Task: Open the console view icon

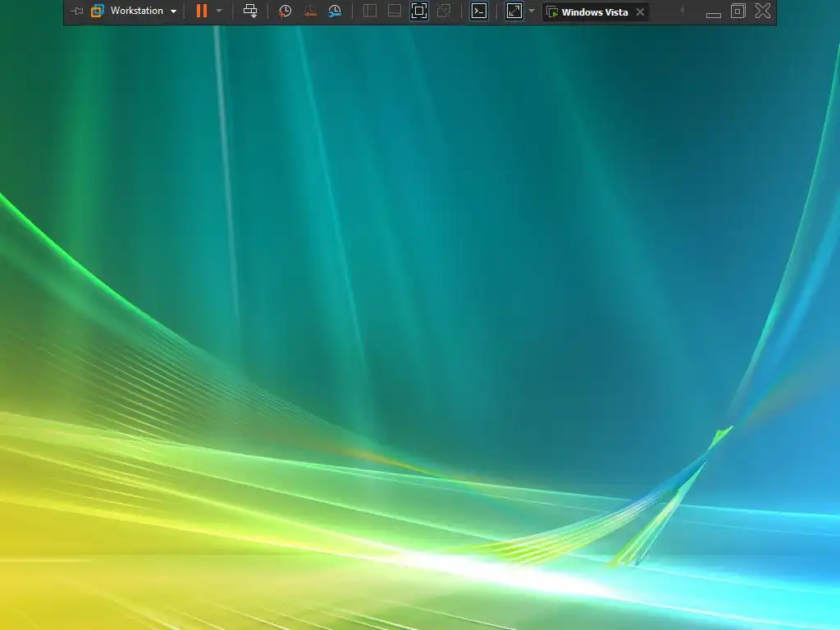Action: point(479,11)
